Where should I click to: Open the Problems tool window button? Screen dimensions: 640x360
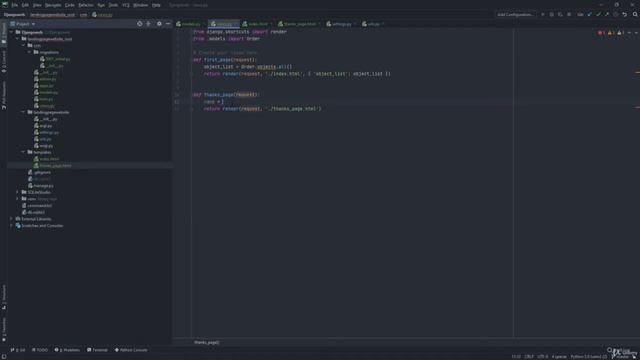[x=67, y=350]
